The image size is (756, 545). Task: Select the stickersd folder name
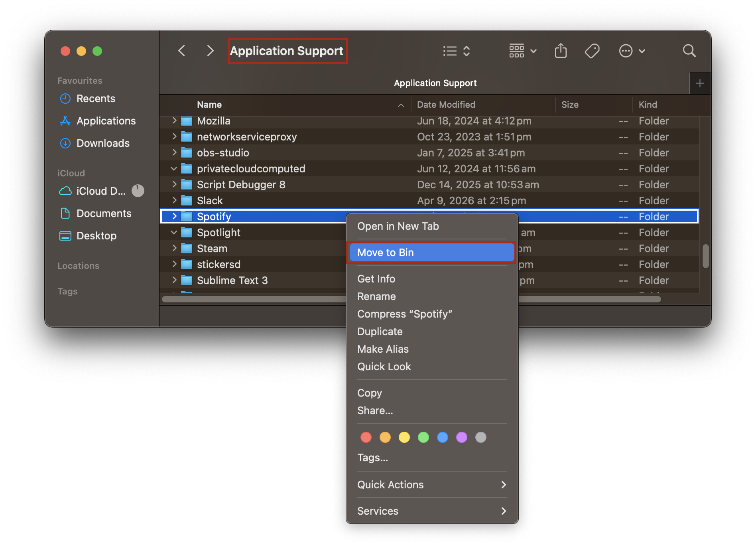tap(219, 265)
